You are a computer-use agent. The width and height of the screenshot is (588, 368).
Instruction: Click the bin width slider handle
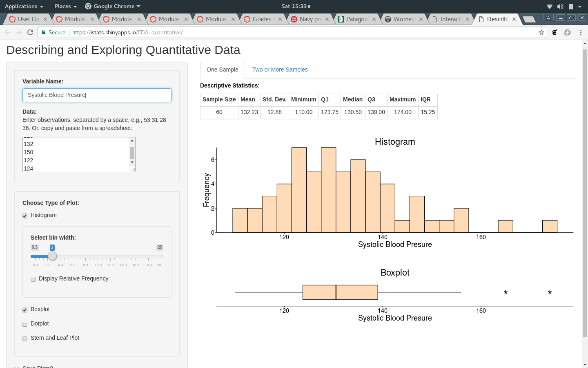coord(52,256)
